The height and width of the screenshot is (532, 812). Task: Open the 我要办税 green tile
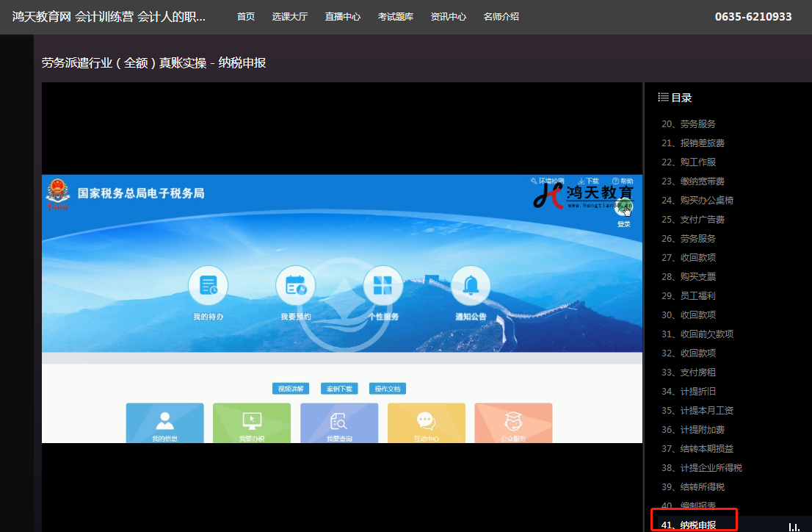252,423
